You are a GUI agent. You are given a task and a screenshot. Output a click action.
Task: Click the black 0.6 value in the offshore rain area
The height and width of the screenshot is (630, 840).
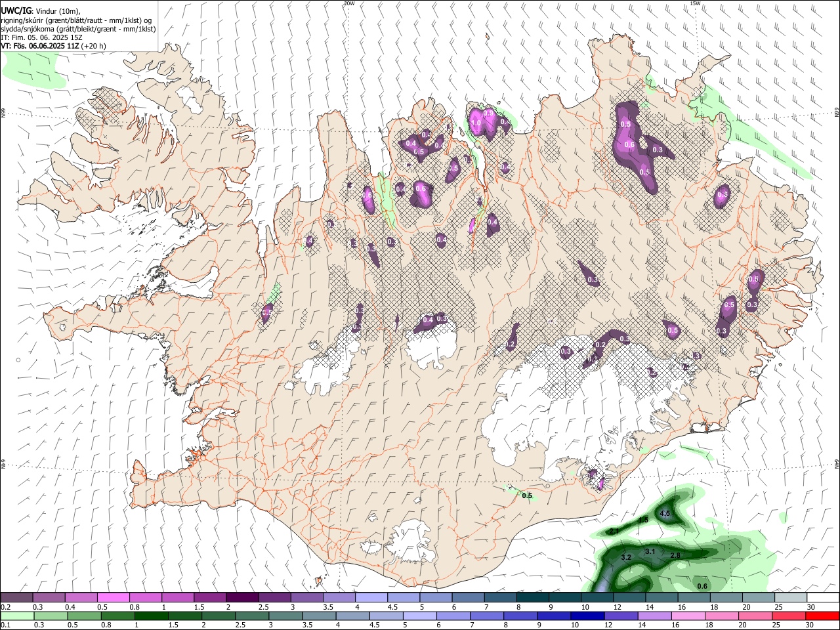point(702,586)
